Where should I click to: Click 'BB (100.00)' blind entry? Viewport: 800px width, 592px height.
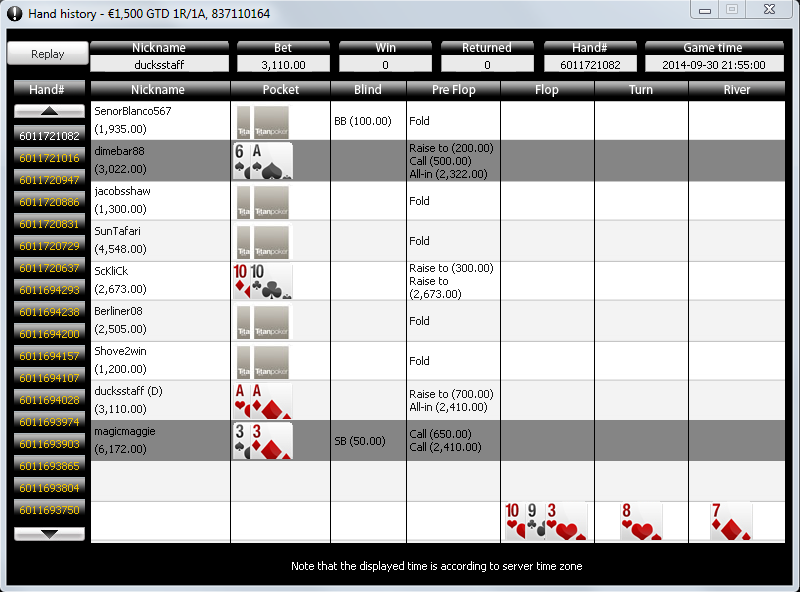(x=363, y=121)
